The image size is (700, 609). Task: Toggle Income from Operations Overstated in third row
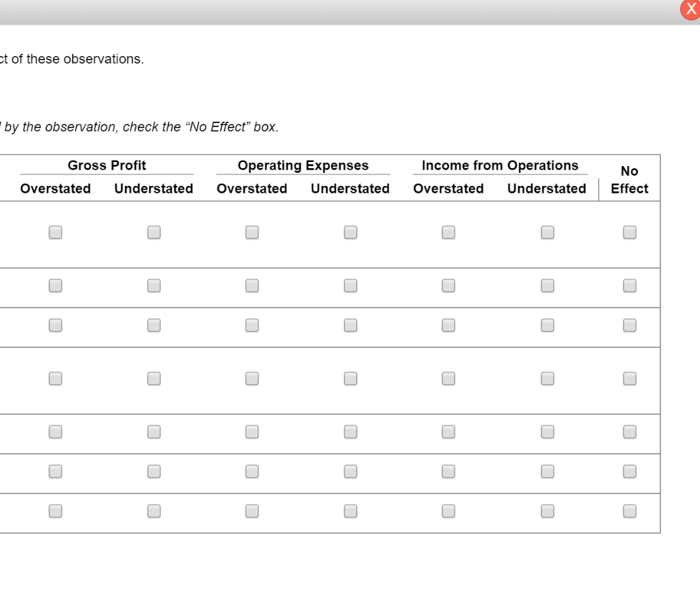pos(448,325)
